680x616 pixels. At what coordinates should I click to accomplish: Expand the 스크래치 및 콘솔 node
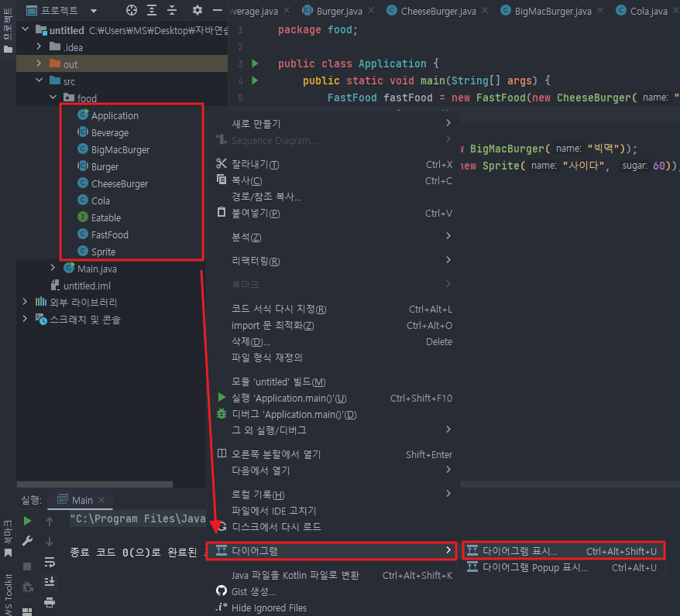click(25, 319)
